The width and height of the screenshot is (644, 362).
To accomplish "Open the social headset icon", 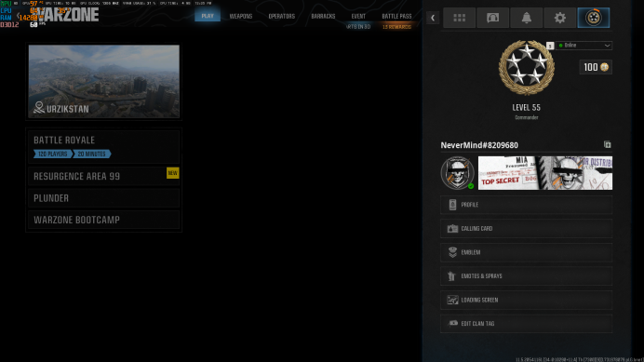I will [x=492, y=18].
